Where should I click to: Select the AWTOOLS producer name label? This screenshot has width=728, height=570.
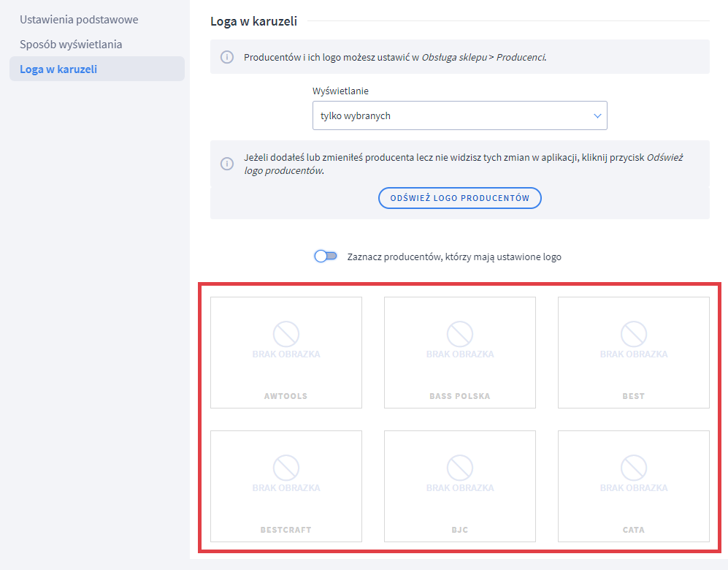coord(286,396)
